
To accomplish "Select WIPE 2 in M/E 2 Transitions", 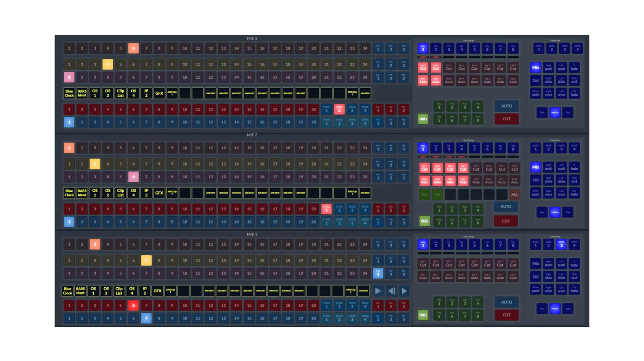I will pos(548,148).
